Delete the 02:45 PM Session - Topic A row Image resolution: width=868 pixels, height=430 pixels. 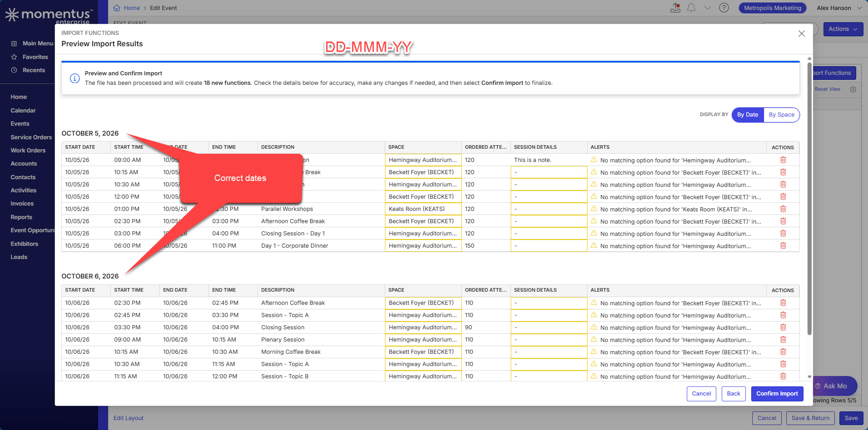pyautogui.click(x=783, y=315)
